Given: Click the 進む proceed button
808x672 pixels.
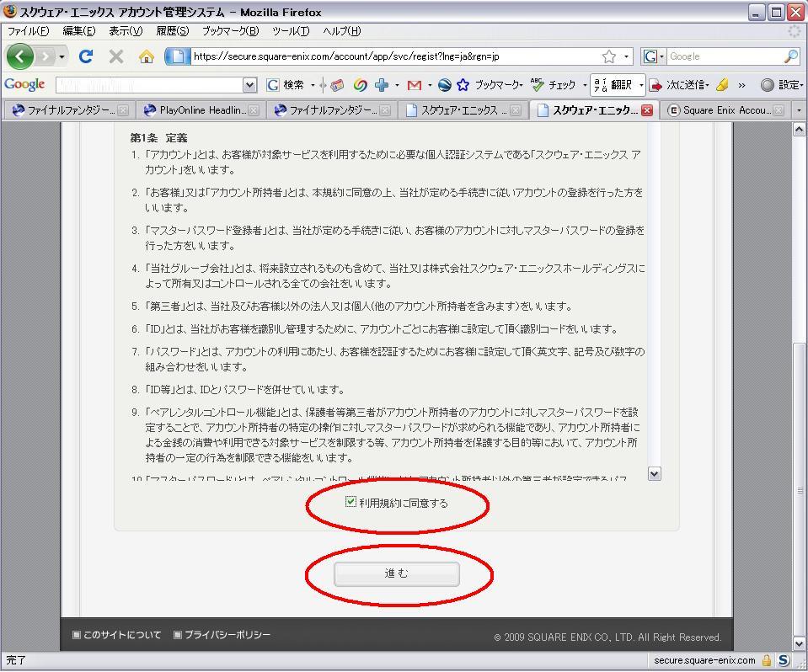Looking at the screenshot, I should (x=396, y=573).
